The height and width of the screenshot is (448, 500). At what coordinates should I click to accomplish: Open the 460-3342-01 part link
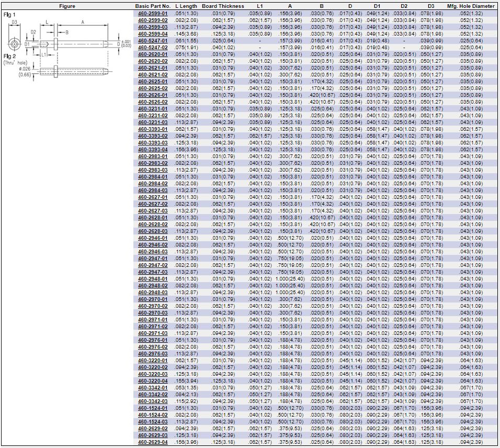[x=153, y=388]
